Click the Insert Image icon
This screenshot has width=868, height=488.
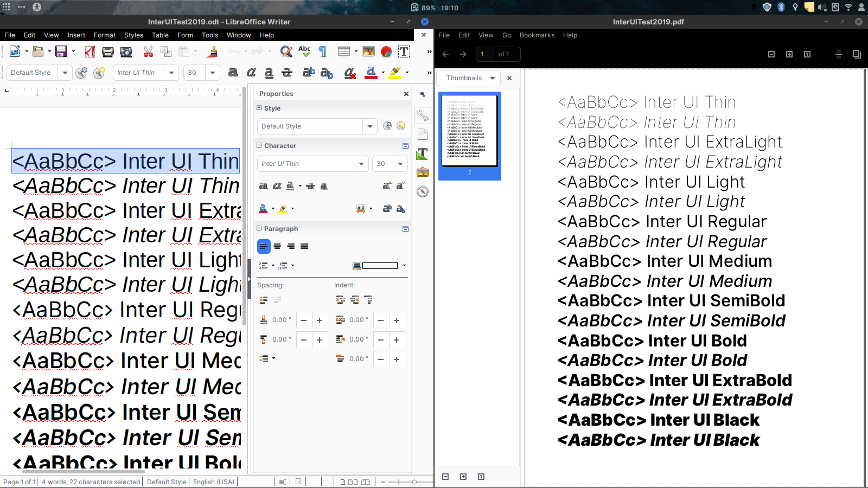(x=368, y=52)
